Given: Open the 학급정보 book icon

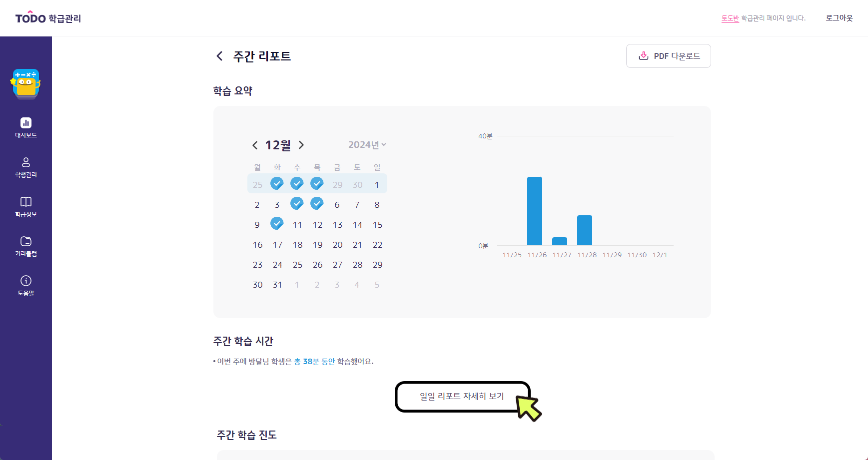Looking at the screenshot, I should (x=26, y=202).
